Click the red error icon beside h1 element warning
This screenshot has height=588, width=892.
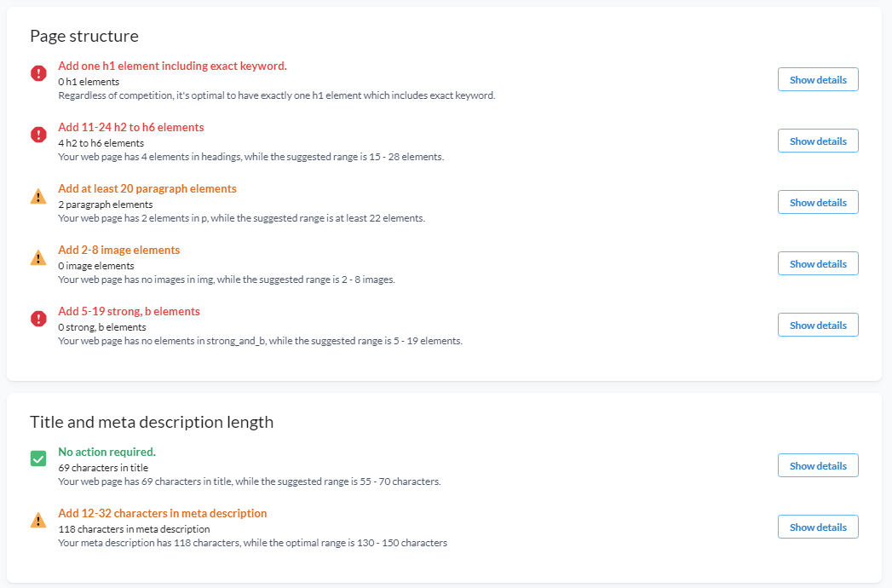click(x=38, y=73)
